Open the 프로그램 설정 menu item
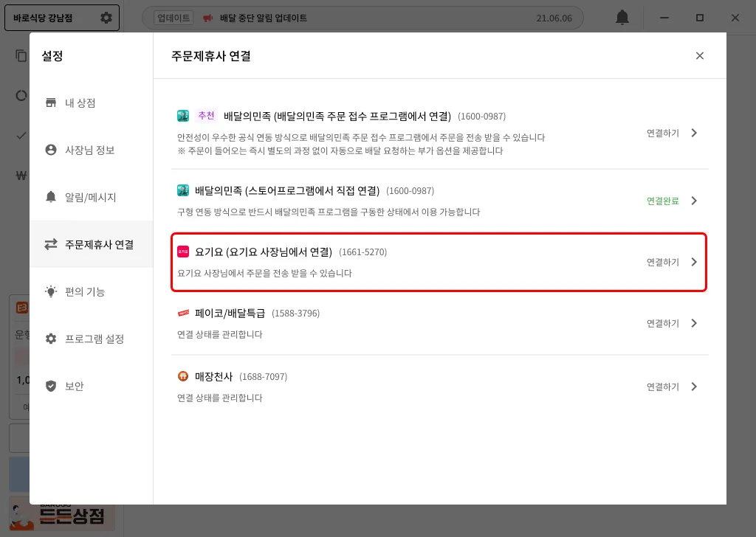756x537 pixels. 92,339
